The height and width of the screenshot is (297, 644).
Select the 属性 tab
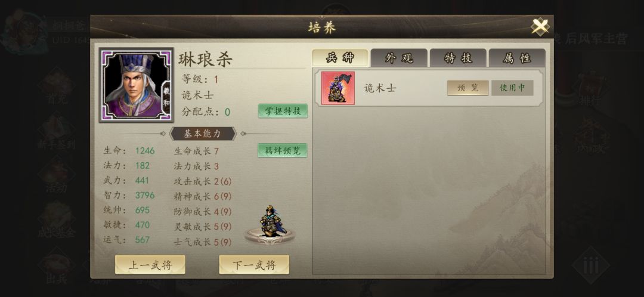click(517, 58)
